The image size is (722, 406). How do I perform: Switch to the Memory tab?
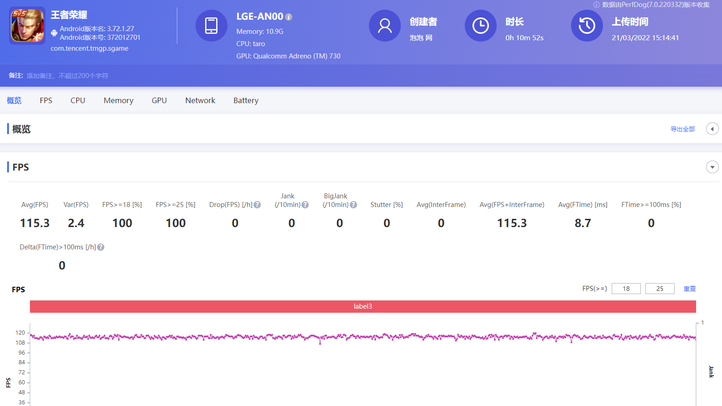pos(118,101)
